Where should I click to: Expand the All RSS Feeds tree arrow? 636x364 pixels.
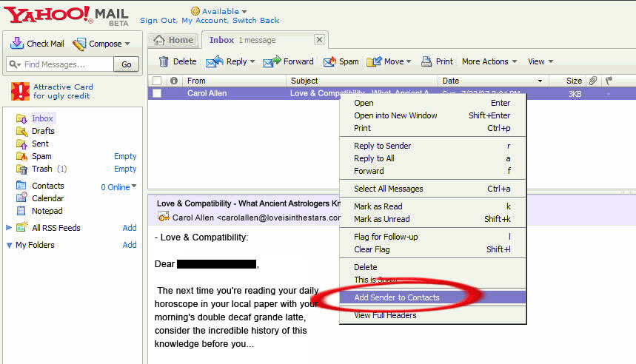pyautogui.click(x=9, y=227)
